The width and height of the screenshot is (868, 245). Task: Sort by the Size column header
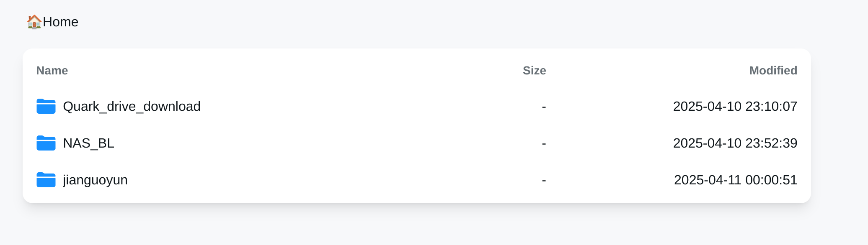(534, 71)
